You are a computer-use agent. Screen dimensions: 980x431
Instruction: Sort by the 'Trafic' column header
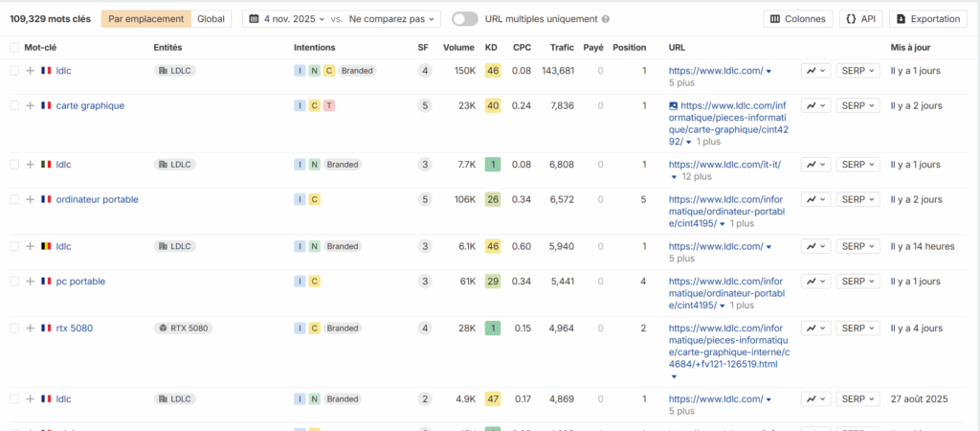click(x=562, y=47)
